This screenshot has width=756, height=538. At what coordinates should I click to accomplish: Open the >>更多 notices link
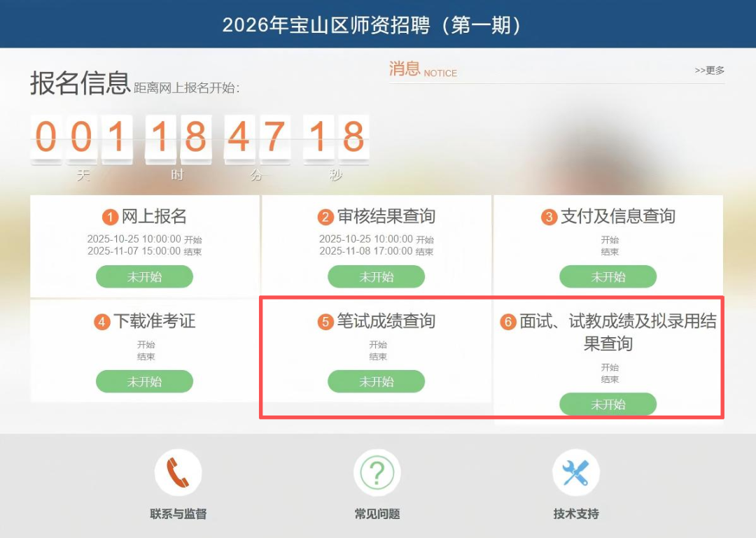(709, 71)
